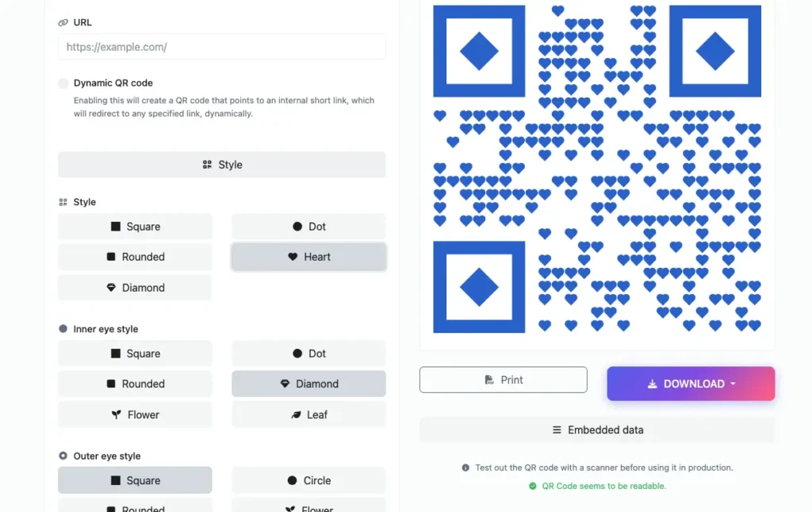Click the URL input field
This screenshot has height=512, width=812.
click(221, 47)
